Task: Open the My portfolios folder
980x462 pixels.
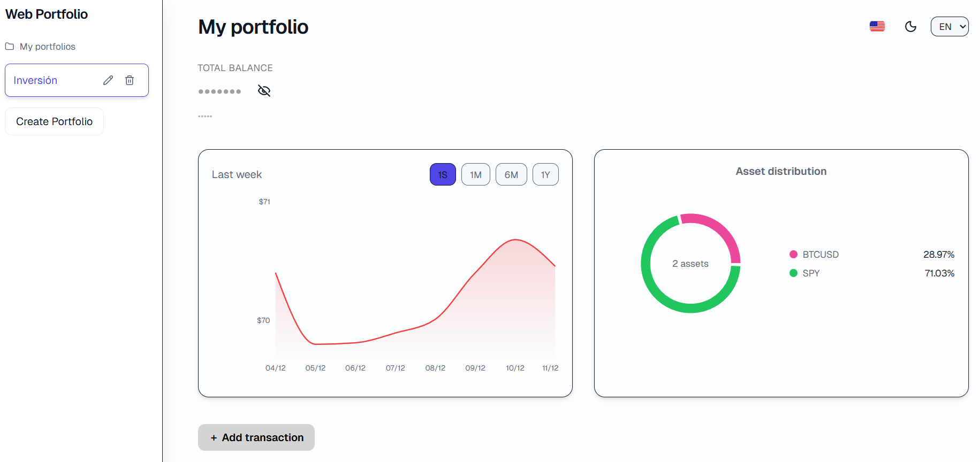Action: tap(47, 47)
